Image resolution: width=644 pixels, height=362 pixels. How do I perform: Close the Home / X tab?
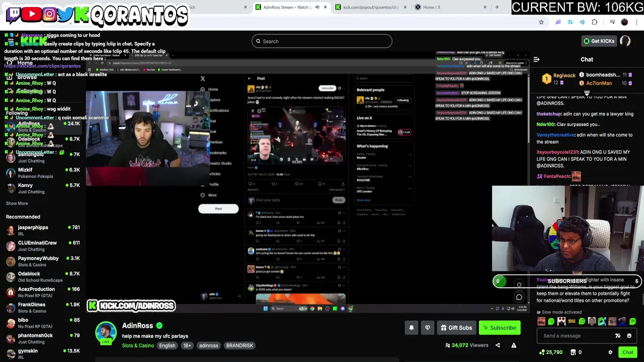pyautogui.click(x=485, y=7)
